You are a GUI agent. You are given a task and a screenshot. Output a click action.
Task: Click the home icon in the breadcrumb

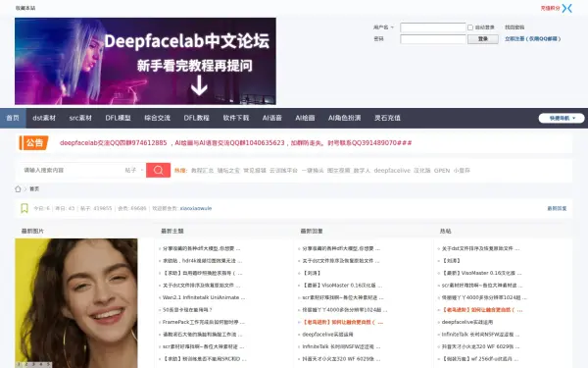click(x=18, y=188)
